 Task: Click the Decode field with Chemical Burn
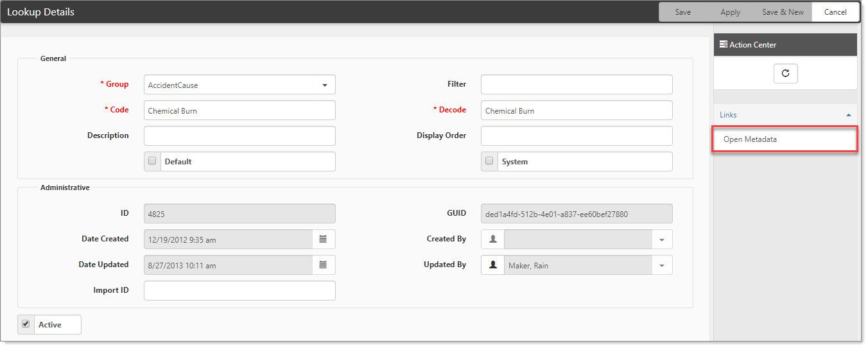pos(577,110)
